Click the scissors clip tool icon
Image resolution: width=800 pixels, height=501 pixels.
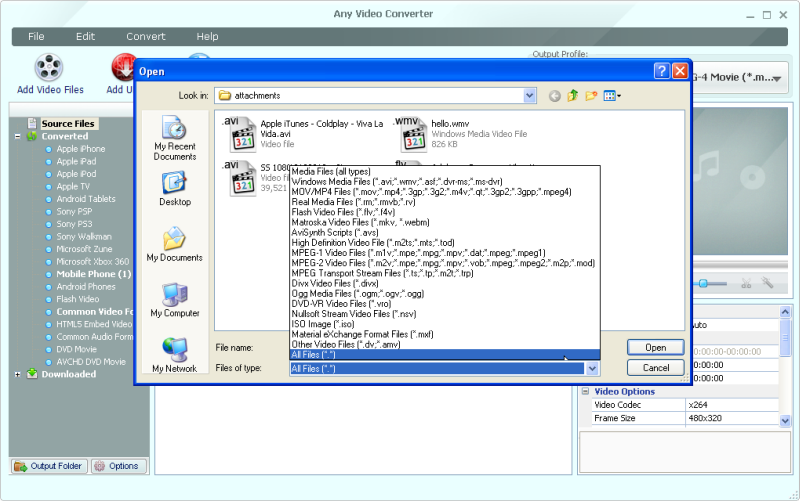(746, 284)
